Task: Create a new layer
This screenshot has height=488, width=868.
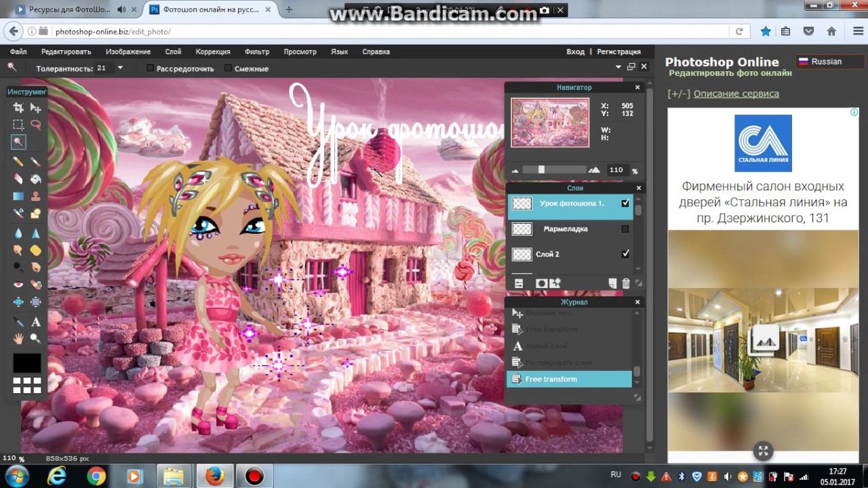Action: tap(612, 284)
